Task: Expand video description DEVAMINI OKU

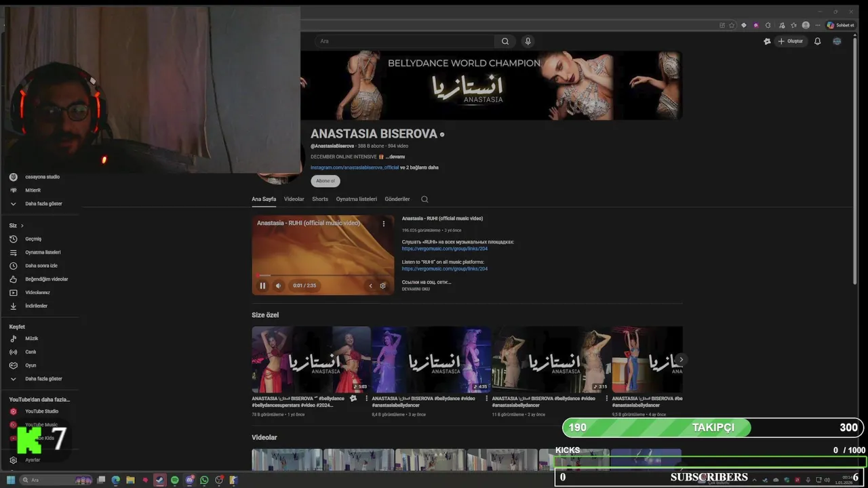Action: point(416,289)
